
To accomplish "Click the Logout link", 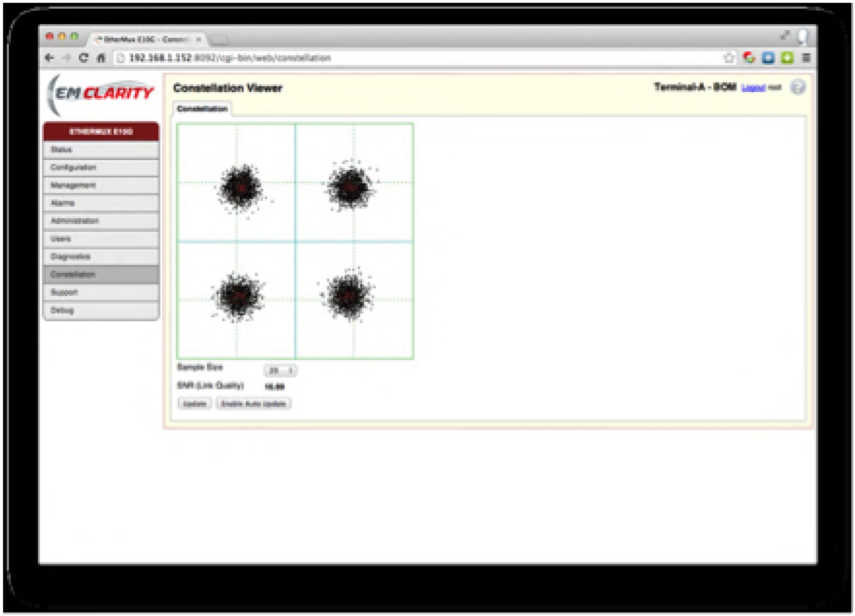I will [753, 88].
